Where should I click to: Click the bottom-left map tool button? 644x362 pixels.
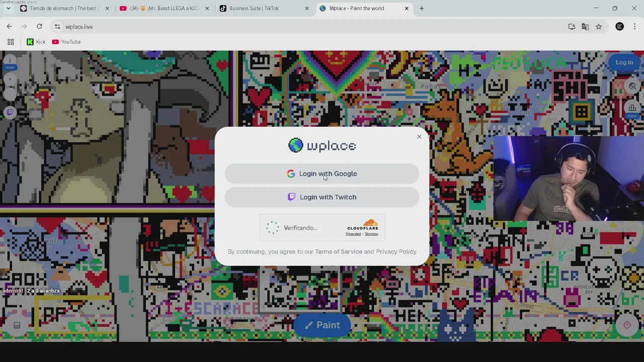point(17,325)
